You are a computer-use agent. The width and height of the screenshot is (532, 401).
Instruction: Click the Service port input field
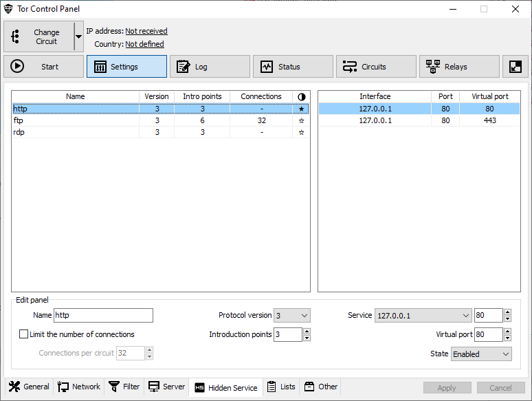[x=488, y=315]
